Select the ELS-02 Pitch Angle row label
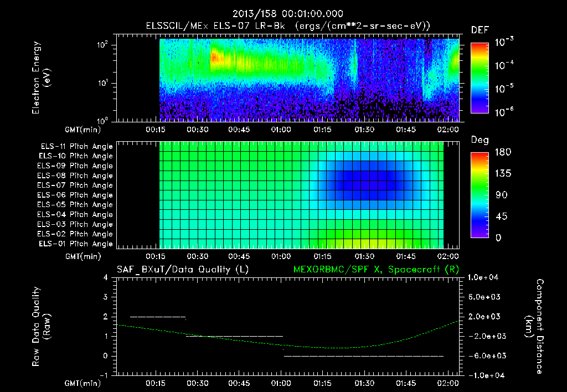Viewport: 567px width, 392px height. [75, 234]
